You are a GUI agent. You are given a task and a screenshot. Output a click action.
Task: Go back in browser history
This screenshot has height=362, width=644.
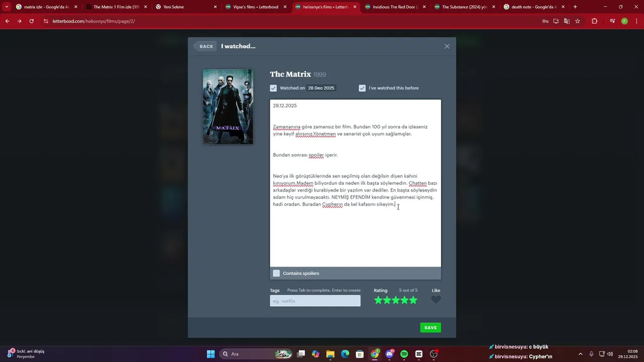[x=7, y=21]
